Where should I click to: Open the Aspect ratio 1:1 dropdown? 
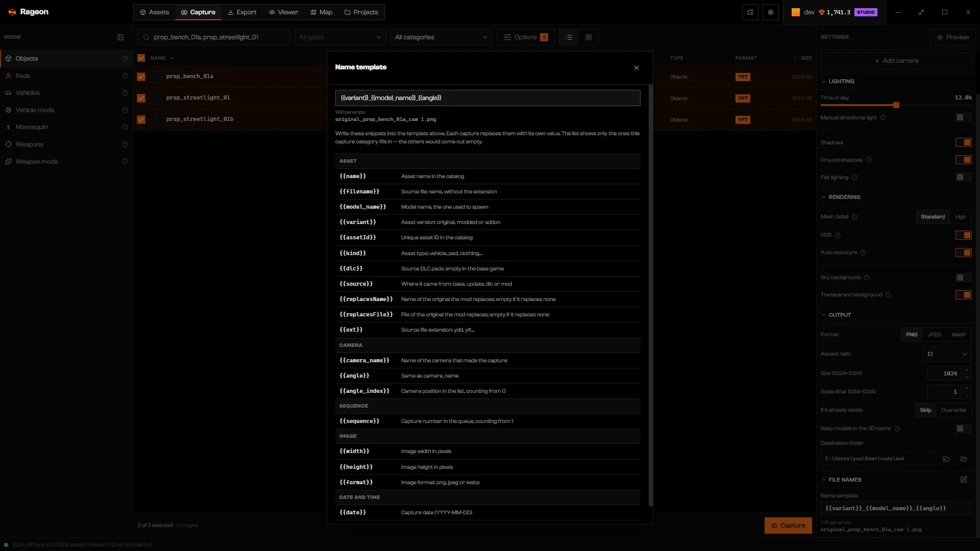947,354
